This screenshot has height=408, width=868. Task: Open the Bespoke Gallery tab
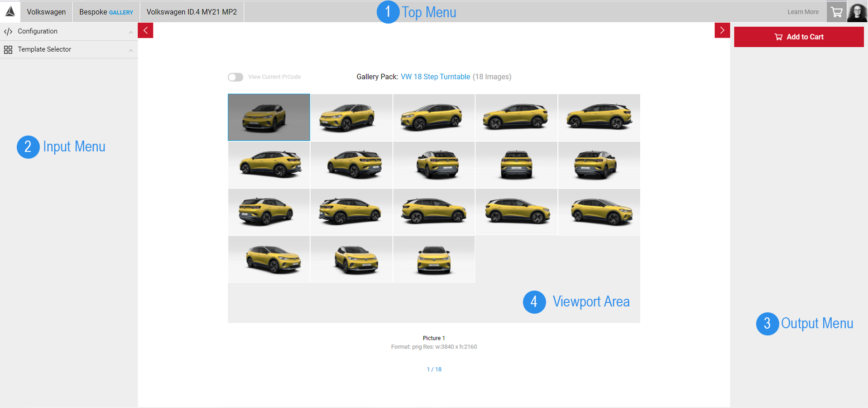[x=106, y=12]
